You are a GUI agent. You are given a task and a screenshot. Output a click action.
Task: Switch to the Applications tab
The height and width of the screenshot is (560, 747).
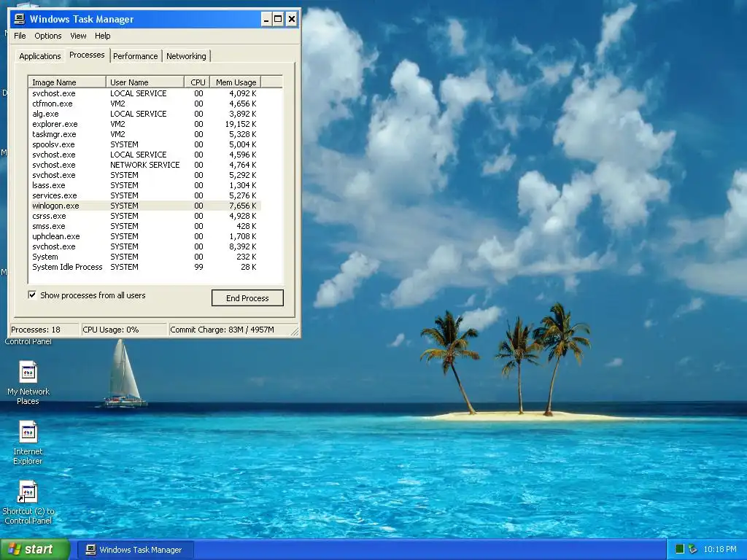pos(40,56)
